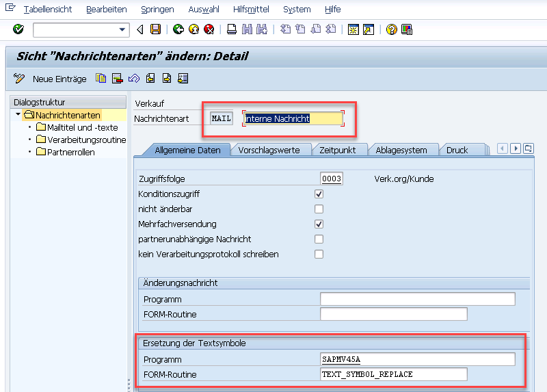Click the First Page icon
The image size is (547, 392).
tap(285, 29)
